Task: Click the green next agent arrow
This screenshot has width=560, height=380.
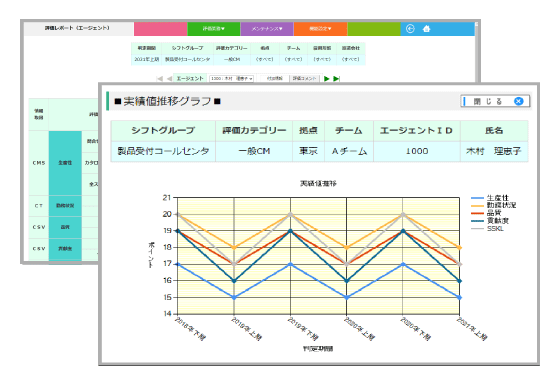Action: (x=326, y=79)
